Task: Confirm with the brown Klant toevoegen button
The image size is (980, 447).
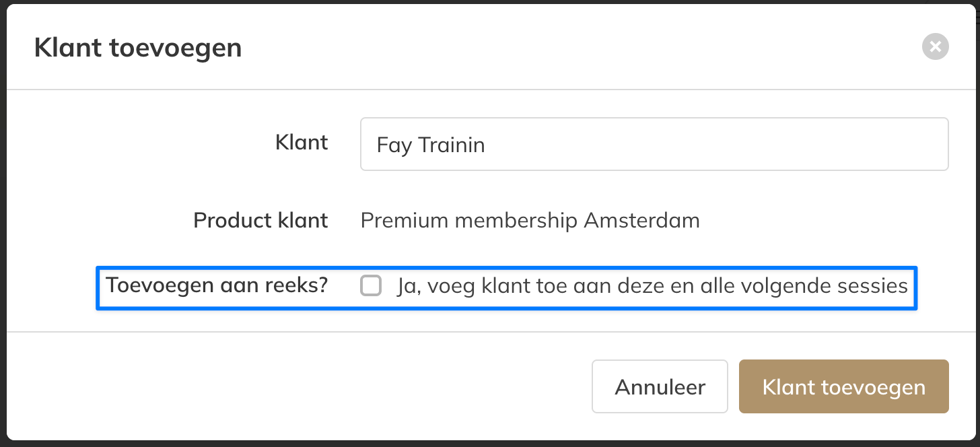Action: coord(843,387)
